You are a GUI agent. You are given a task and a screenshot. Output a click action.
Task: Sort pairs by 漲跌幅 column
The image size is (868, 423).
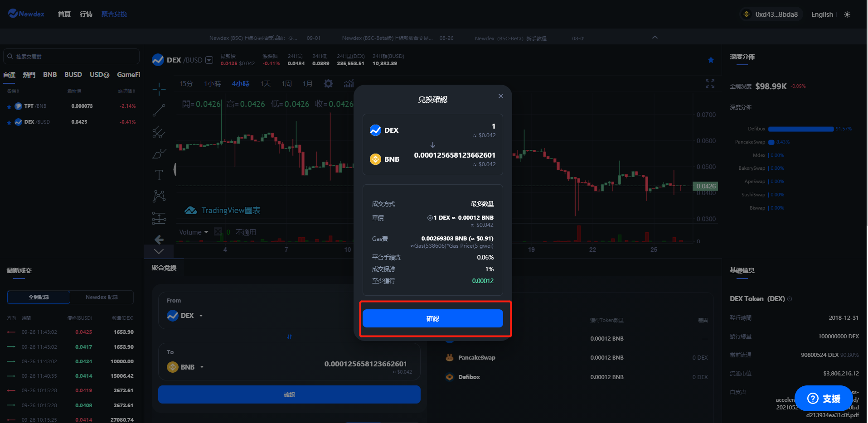click(126, 91)
